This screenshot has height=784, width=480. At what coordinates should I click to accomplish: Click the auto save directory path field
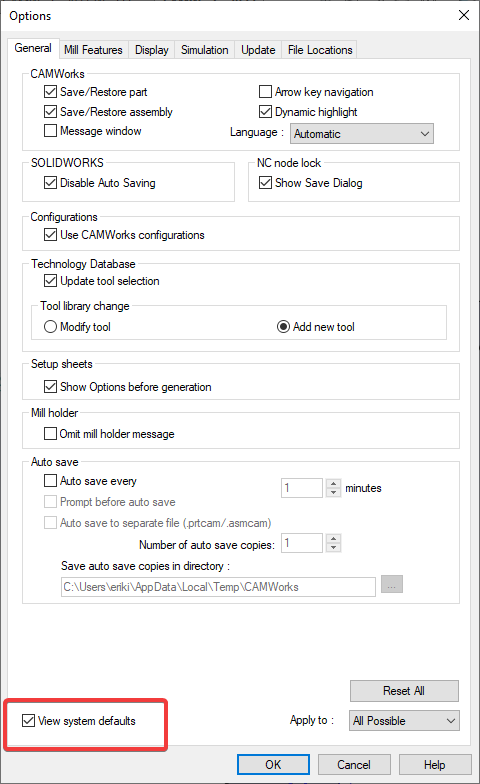click(218, 587)
